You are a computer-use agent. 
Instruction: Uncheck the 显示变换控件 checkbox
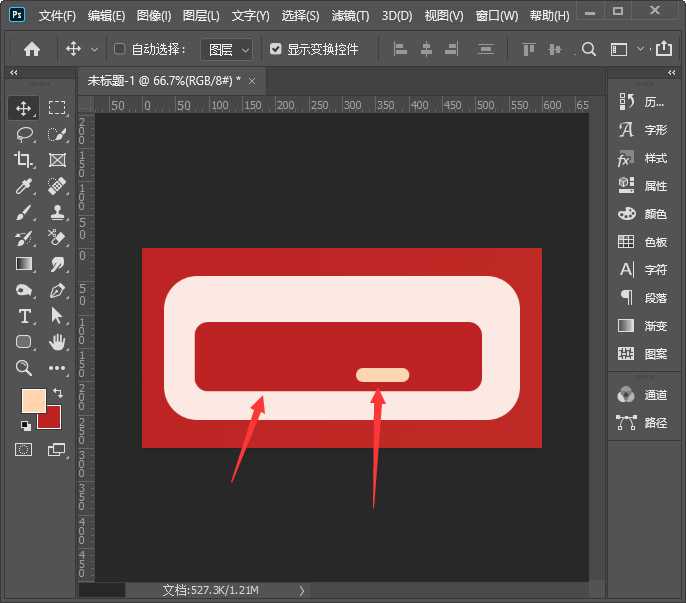click(276, 49)
